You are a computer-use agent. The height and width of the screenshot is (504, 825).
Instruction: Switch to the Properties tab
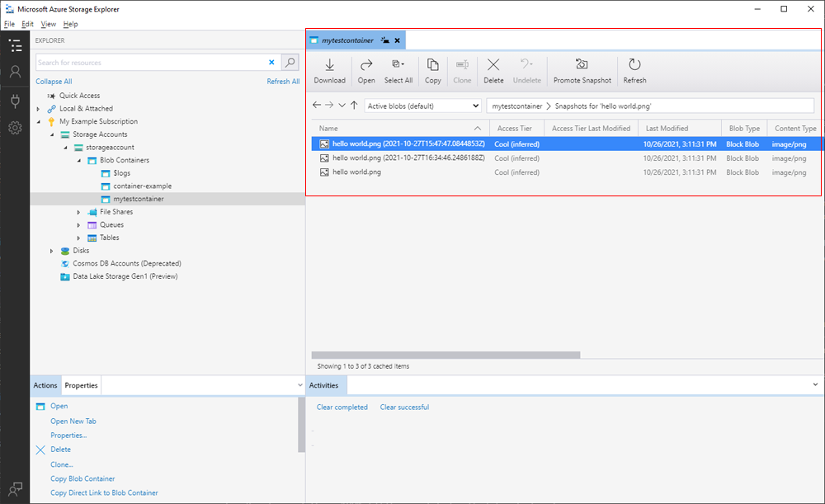[81, 385]
